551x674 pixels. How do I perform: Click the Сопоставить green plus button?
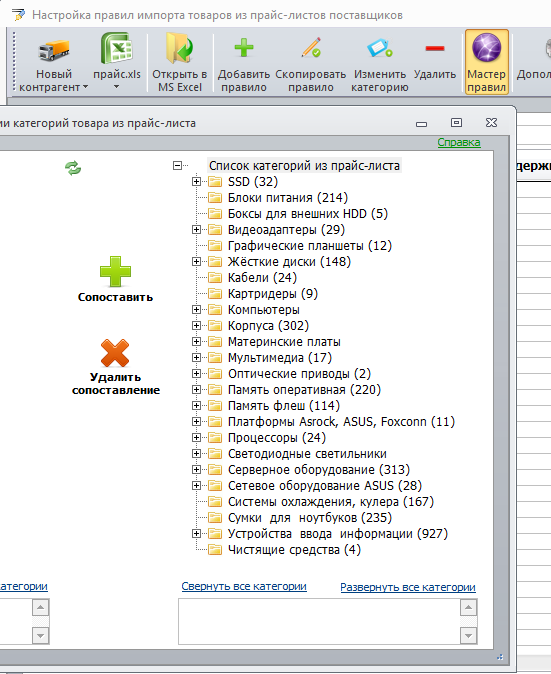(x=115, y=279)
